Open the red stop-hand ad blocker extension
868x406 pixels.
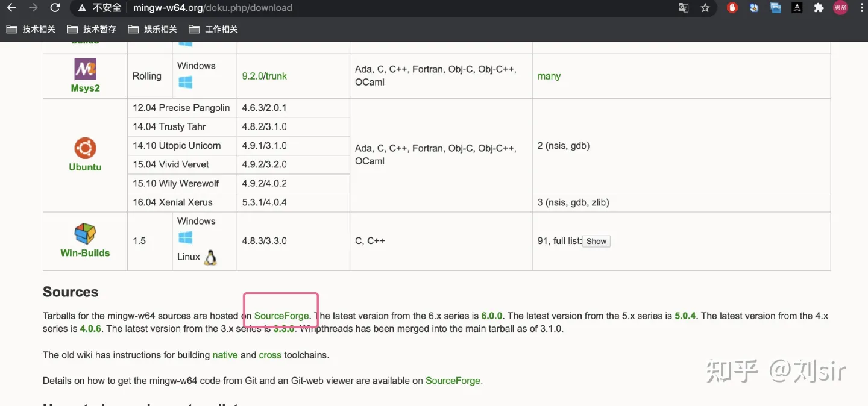[x=732, y=8]
